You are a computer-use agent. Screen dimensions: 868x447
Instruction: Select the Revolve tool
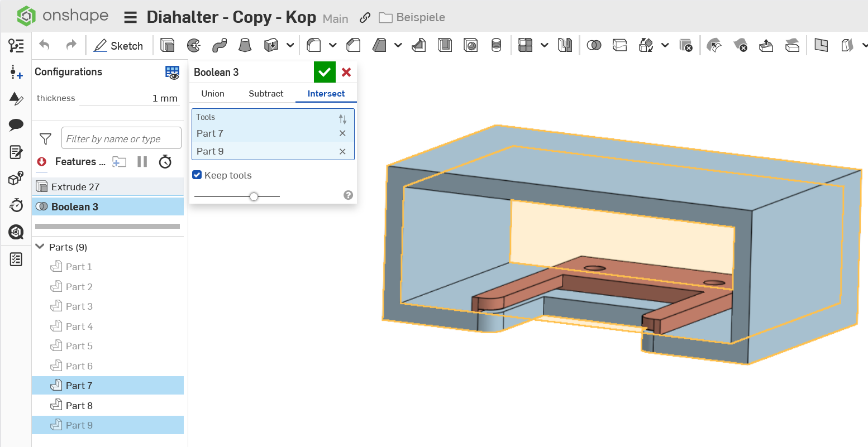[193, 45]
